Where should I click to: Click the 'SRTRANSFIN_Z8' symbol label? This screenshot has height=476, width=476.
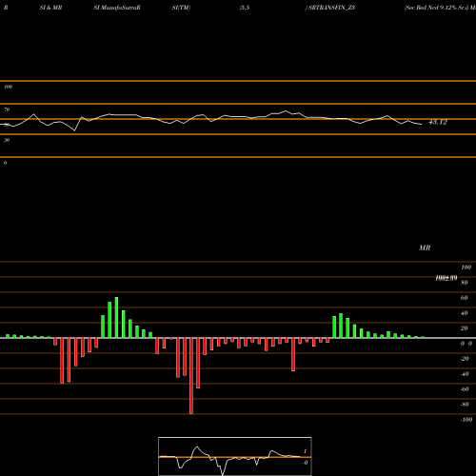[331, 8]
